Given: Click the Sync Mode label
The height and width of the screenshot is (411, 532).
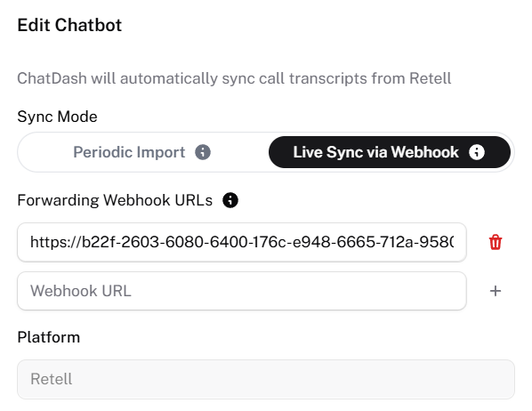Looking at the screenshot, I should tap(57, 117).
